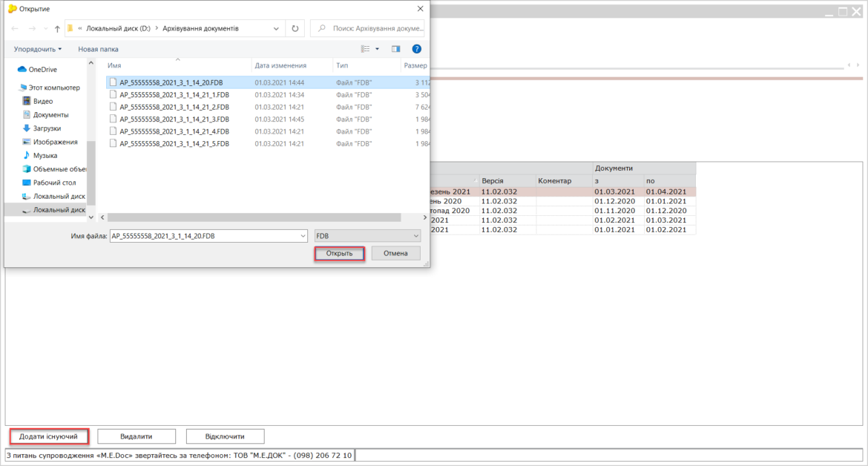
Task: Open the FDB file type dropdown
Action: [x=367, y=236]
